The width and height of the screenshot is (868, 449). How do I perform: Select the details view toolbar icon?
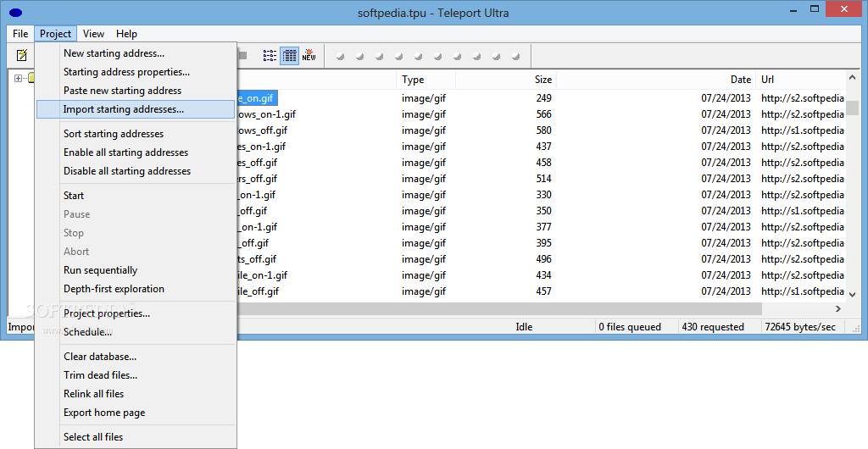(290, 55)
